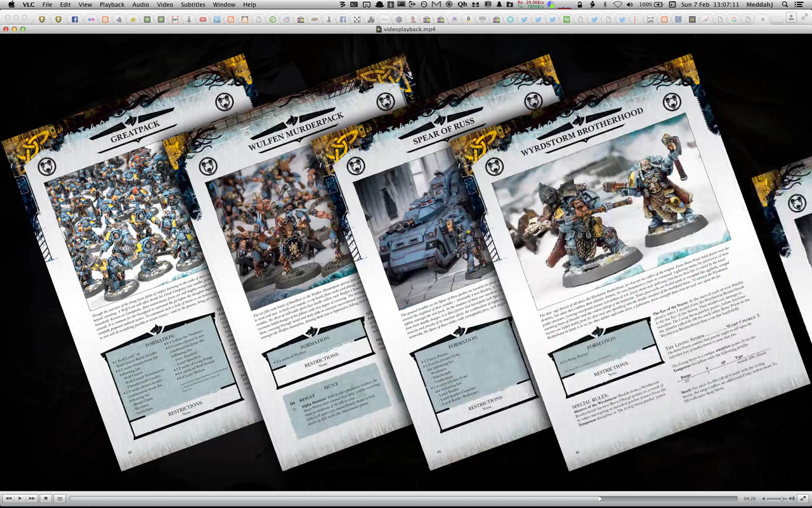Click the play button in VLC
The width and height of the screenshot is (812, 508).
pos(20,498)
